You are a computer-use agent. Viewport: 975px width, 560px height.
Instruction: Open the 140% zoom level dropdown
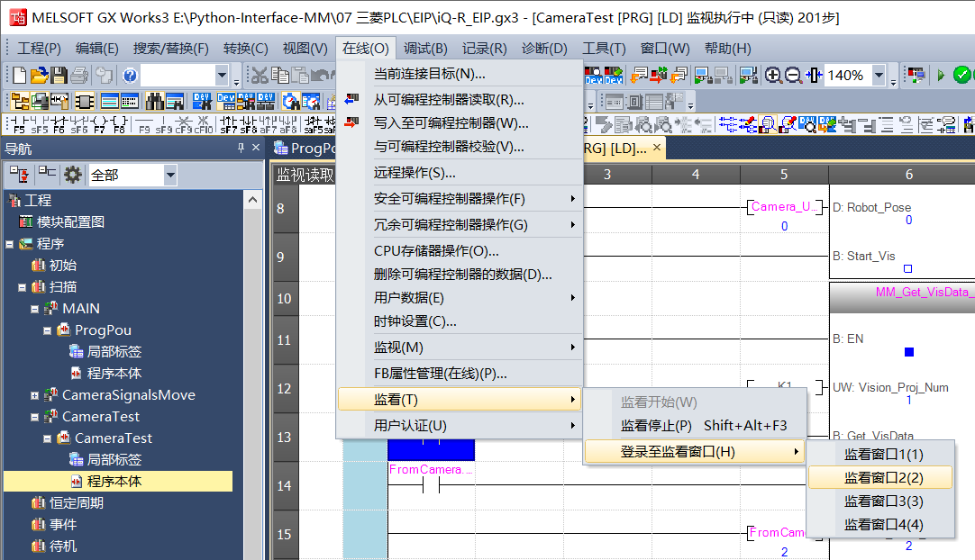click(x=878, y=76)
